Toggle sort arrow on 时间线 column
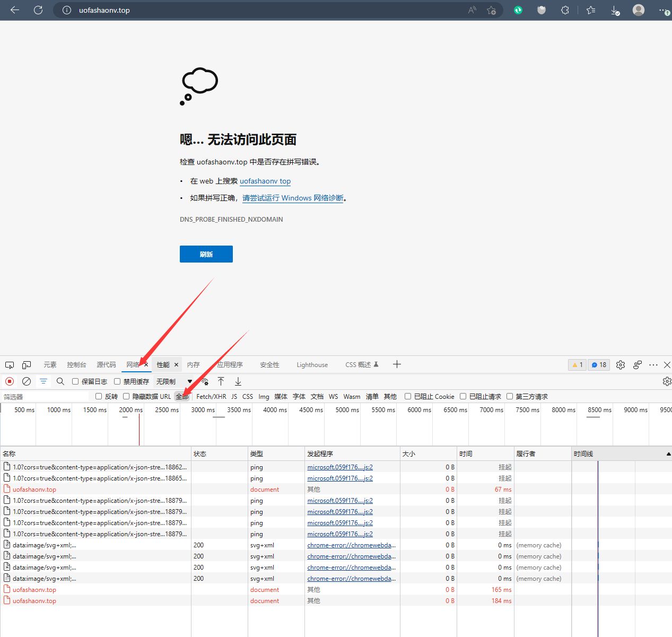The height and width of the screenshot is (637, 672). (x=668, y=454)
